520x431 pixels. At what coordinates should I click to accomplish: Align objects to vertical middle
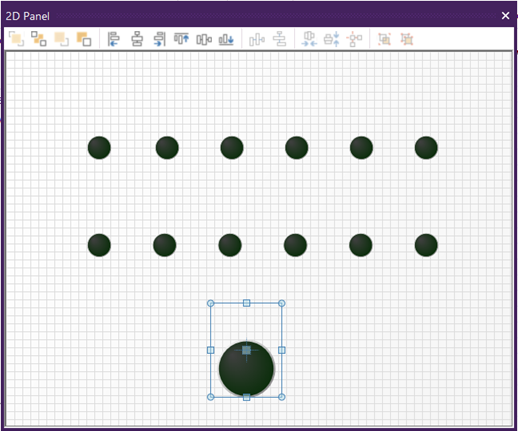(x=204, y=40)
